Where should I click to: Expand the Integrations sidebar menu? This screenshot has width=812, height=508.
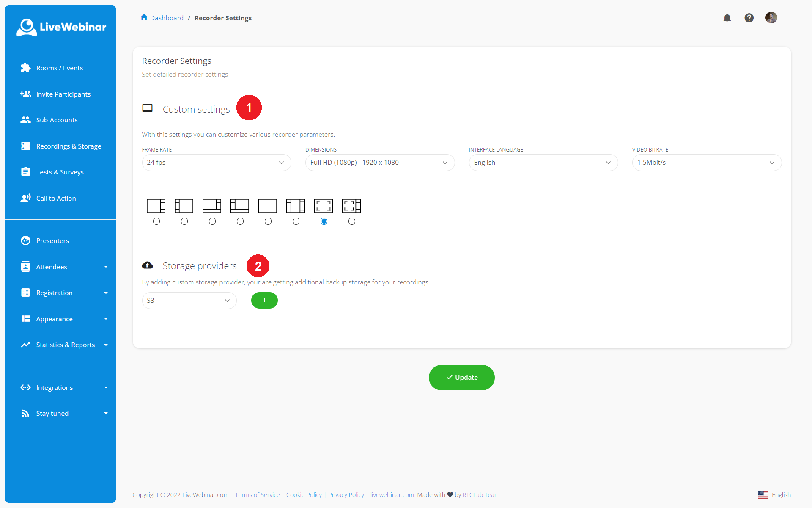point(63,387)
